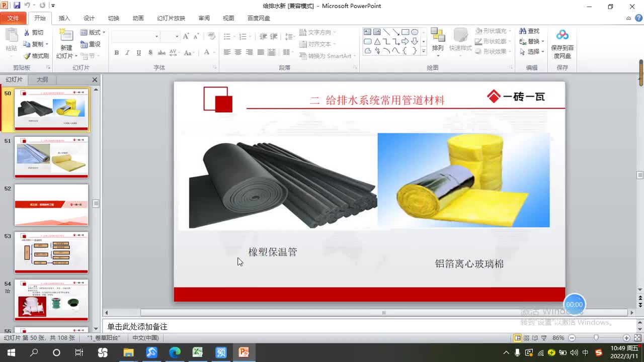Viewport: 644px width, 362px height.
Task: Open the font size dropdown arrow
Action: coord(177,36)
